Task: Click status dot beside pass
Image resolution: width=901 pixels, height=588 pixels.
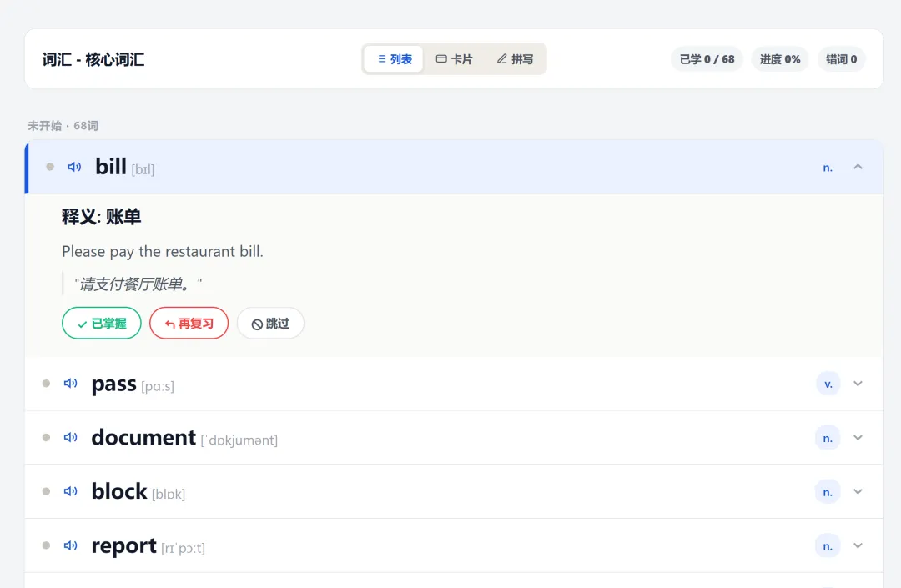Action: [x=46, y=384]
